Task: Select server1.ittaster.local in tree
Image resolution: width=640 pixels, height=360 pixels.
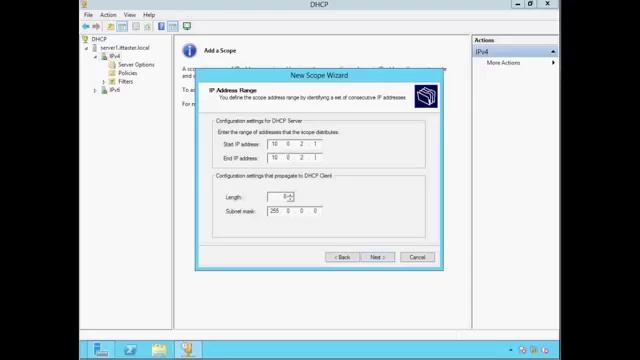Action: [125, 48]
